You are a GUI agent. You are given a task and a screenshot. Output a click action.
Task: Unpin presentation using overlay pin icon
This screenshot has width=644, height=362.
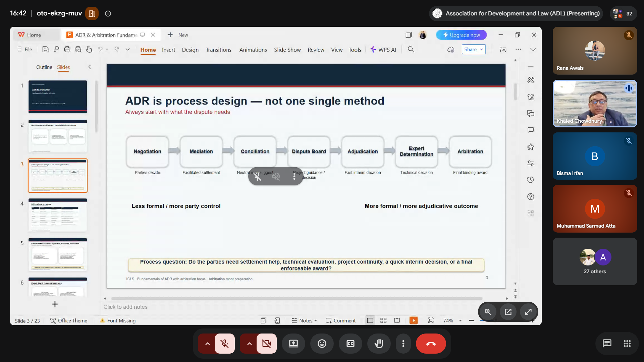(x=258, y=176)
